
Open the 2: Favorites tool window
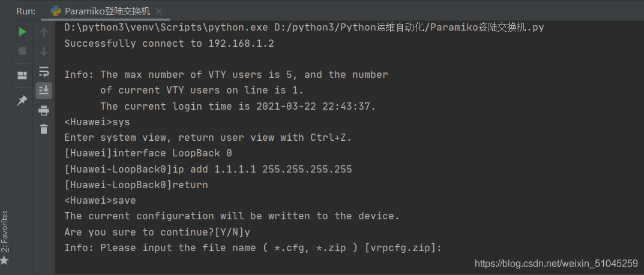click(5, 231)
